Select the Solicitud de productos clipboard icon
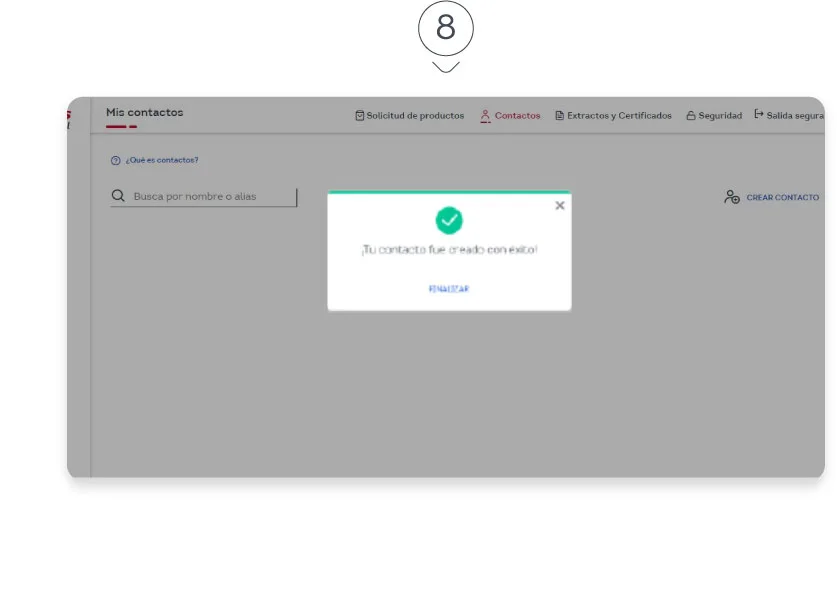This screenshot has width=837, height=595. point(359,114)
